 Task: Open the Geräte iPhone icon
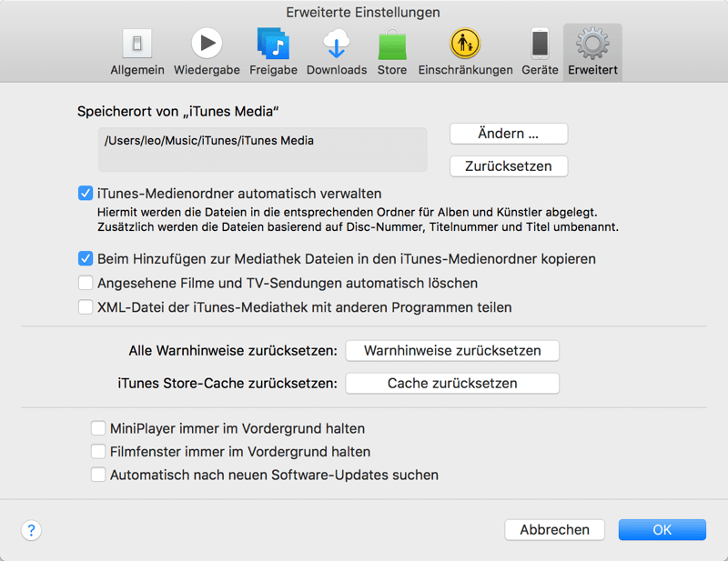[x=540, y=44]
